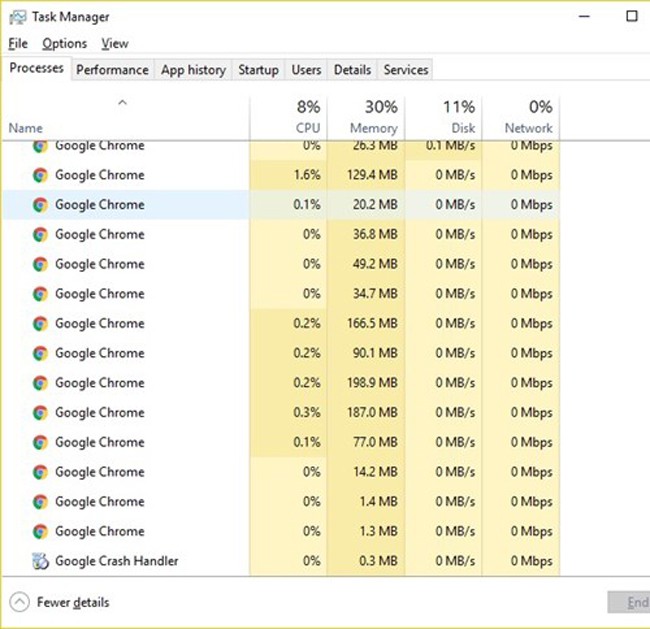Viewport: 650px width, 629px height.
Task: Open the File menu
Action: 18,43
